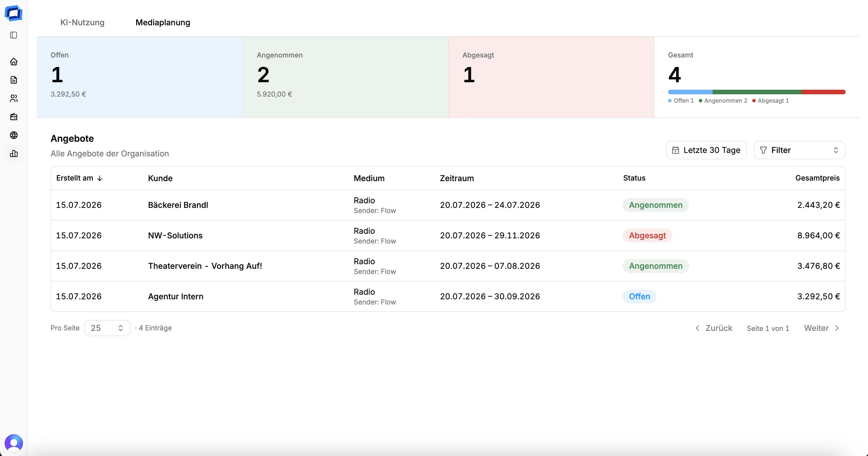868x456 pixels.
Task: Click the 8.964,00 € price cell
Action: [819, 235]
